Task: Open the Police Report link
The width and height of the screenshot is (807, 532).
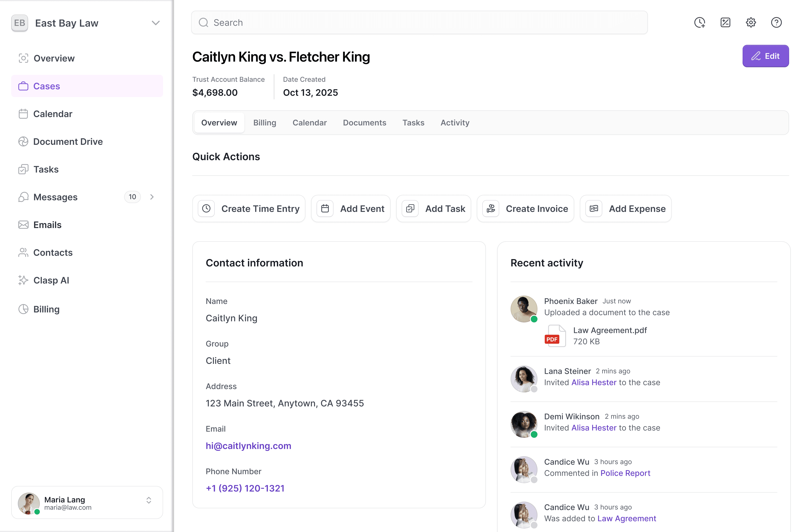Action: point(625,473)
